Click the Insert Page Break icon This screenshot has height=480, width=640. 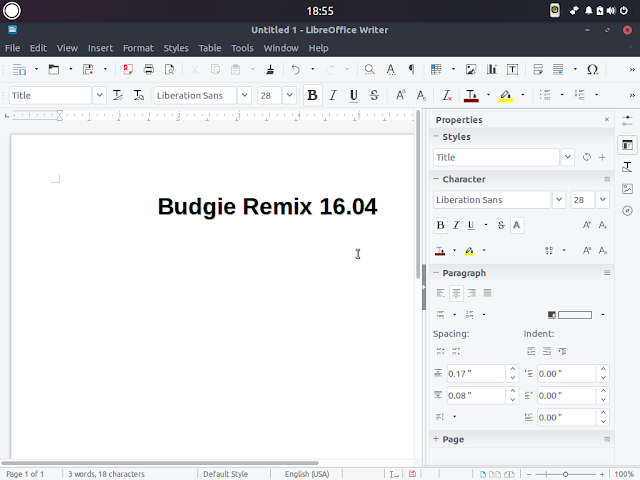(538, 69)
